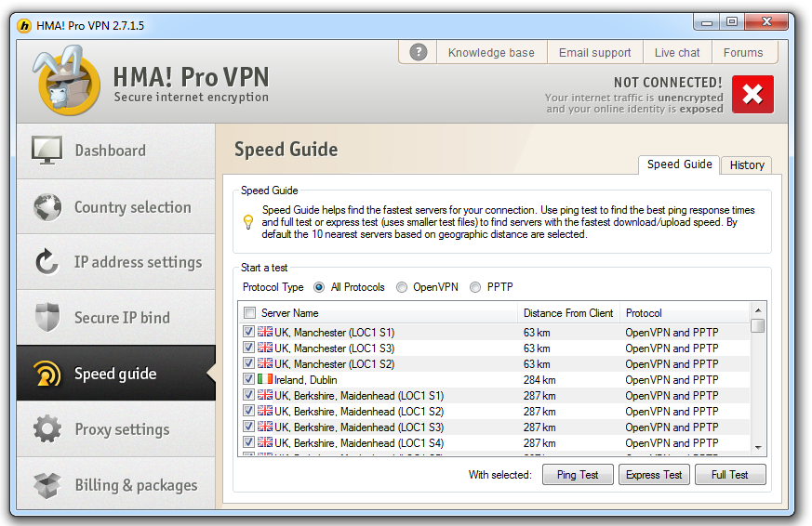The image size is (812, 526).
Task: Sort by the Protocol column header
Action: [684, 313]
